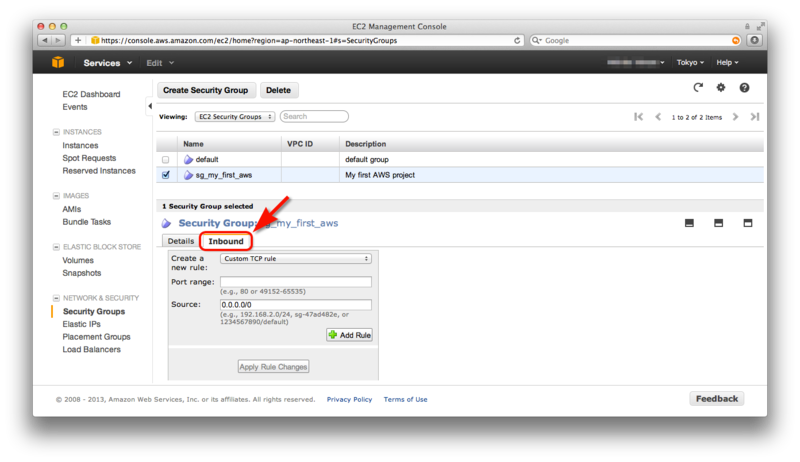Image resolution: width=800 pixels, height=462 pixels.
Task: Collapse the IMAGES section
Action: (x=56, y=196)
